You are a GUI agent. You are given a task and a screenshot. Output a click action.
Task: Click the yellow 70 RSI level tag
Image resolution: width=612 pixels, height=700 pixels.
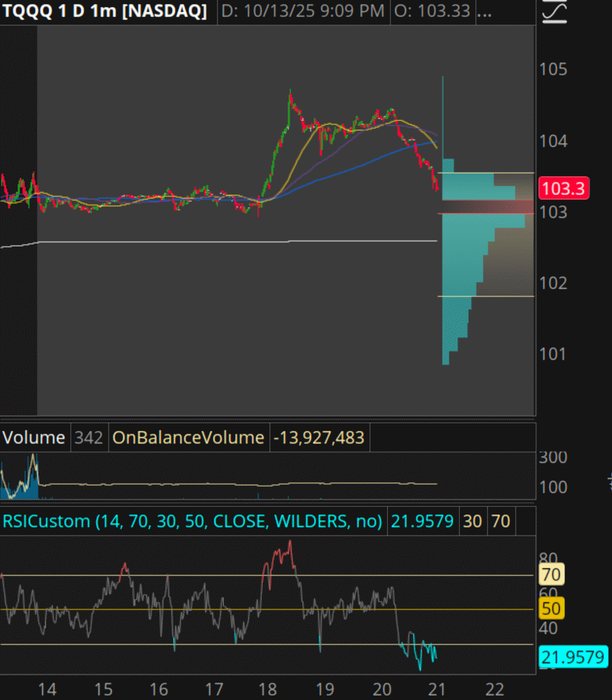tap(552, 574)
